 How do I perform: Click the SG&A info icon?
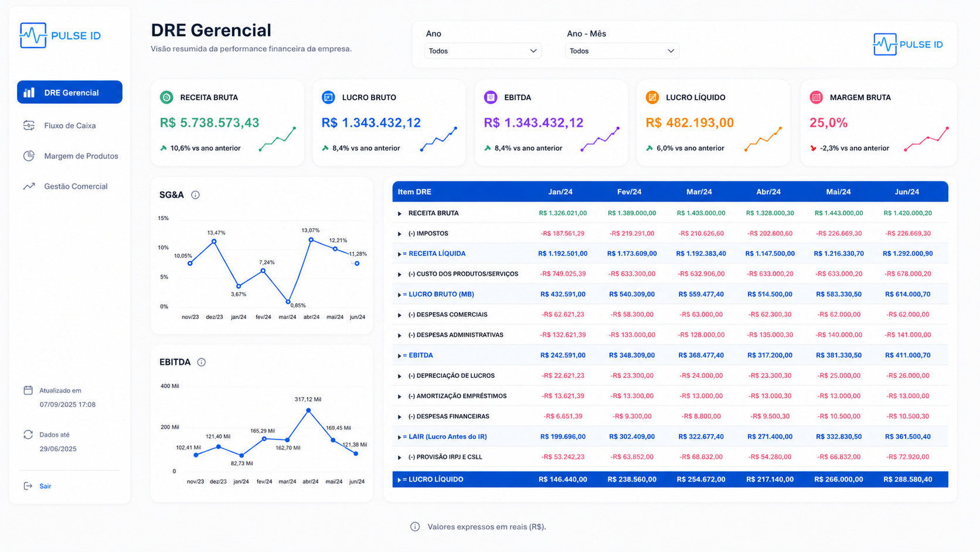tap(195, 195)
